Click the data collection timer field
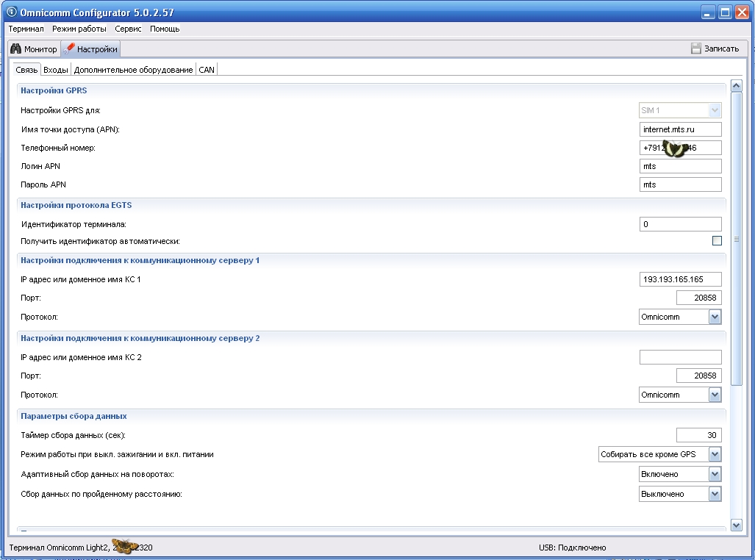 pyautogui.click(x=698, y=435)
